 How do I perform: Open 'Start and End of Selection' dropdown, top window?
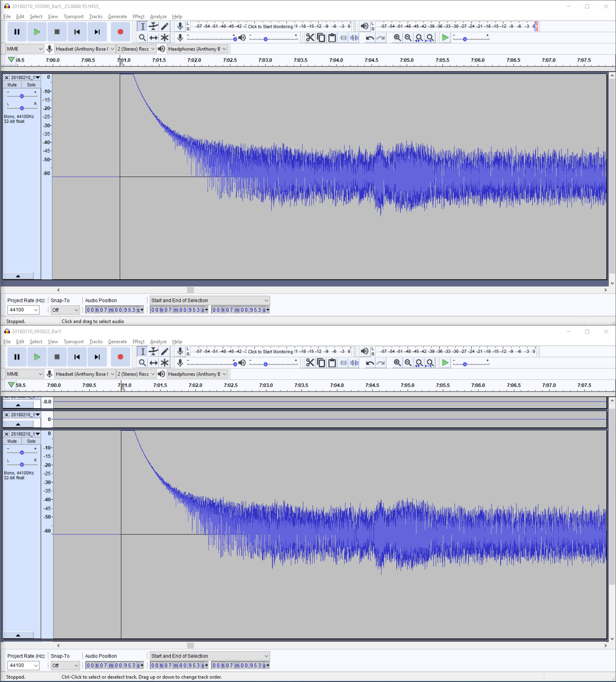(x=210, y=300)
